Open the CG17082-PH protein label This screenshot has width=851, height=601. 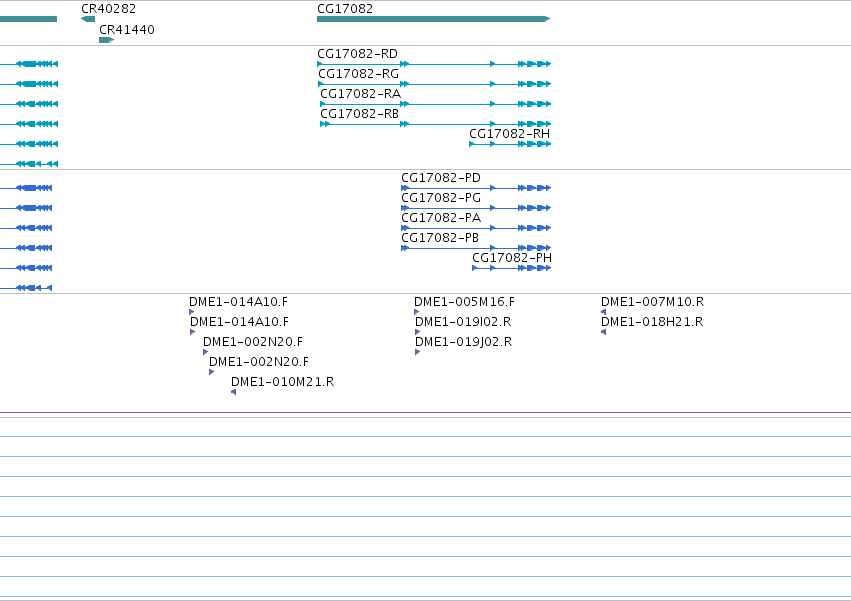click(512, 257)
